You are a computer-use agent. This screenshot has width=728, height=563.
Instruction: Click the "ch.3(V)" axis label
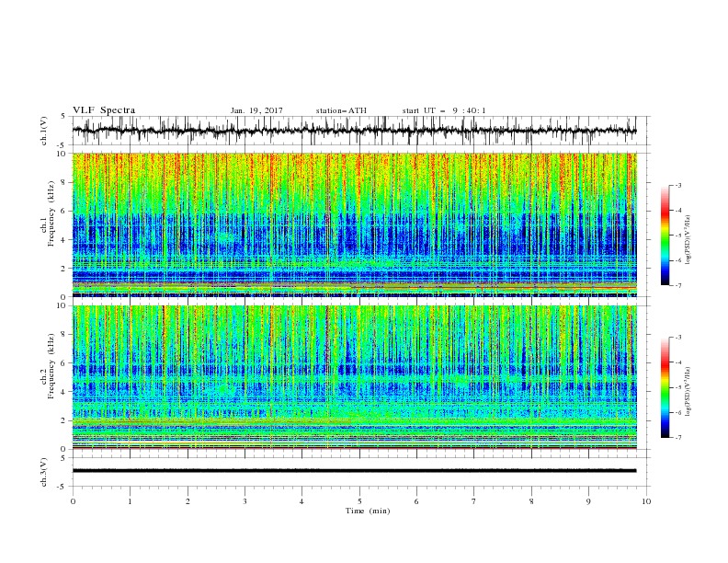tap(44, 472)
